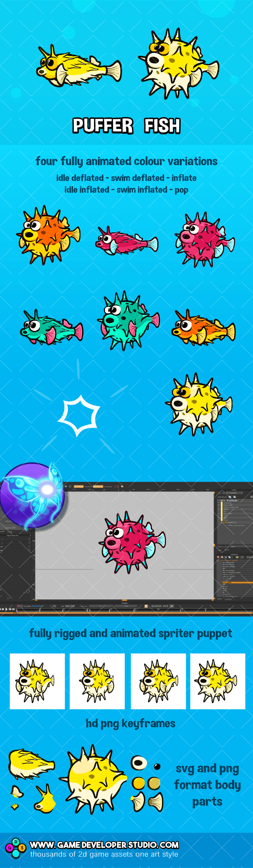The image size is (253, 868).
Task: Click the third icon in the Animations panel toolbar
Action: [x=226, y=557]
